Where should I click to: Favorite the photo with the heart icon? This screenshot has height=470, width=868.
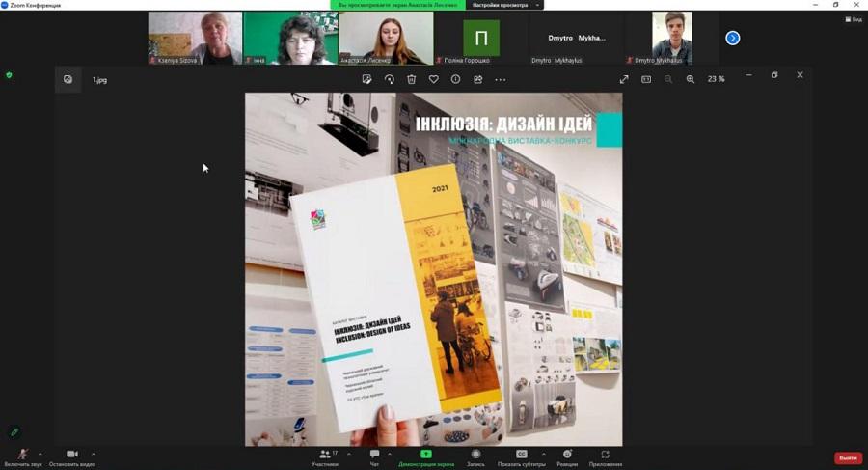[433, 80]
